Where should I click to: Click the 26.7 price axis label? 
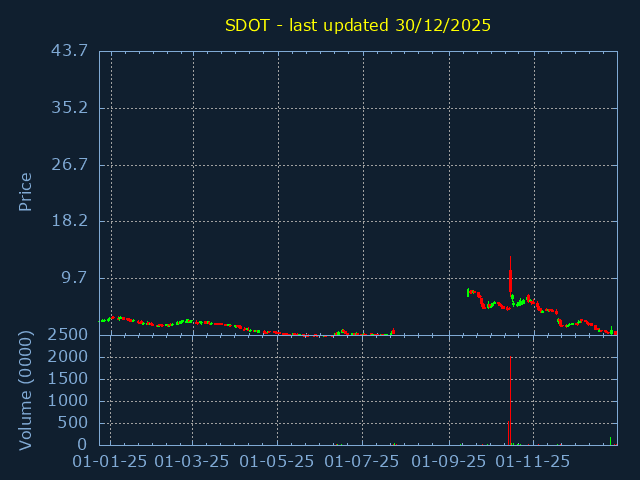click(x=69, y=164)
